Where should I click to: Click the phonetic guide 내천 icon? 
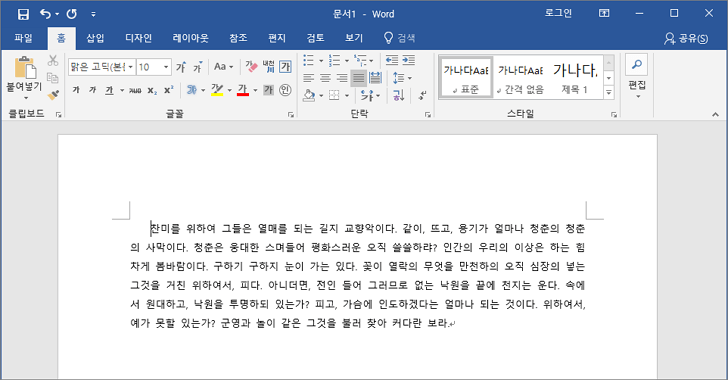[268, 67]
